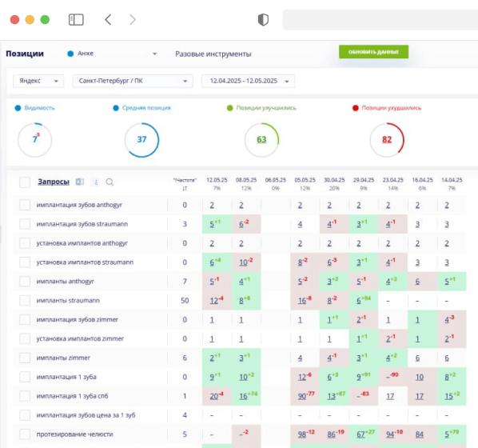Screen dimensions: 478x448
Task: Open position 16 for импланты straumann on 05.05.25
Action: point(302,301)
